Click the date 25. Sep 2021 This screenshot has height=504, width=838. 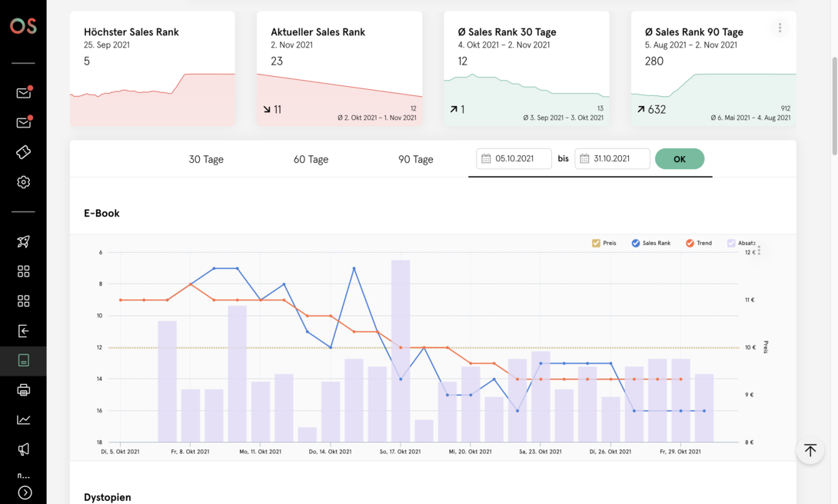click(x=107, y=45)
